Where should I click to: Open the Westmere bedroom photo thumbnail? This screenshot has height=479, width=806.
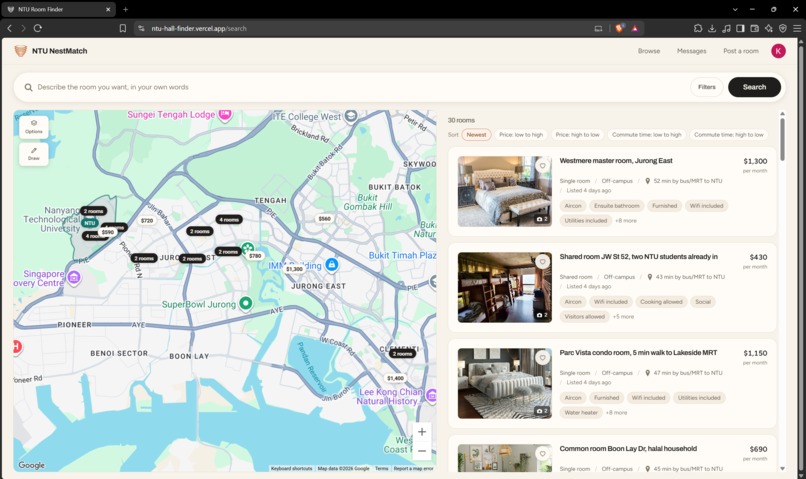coord(504,191)
